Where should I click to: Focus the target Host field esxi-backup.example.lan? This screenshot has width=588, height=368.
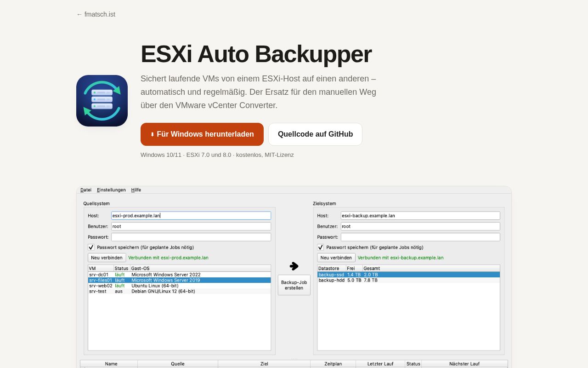point(420,215)
